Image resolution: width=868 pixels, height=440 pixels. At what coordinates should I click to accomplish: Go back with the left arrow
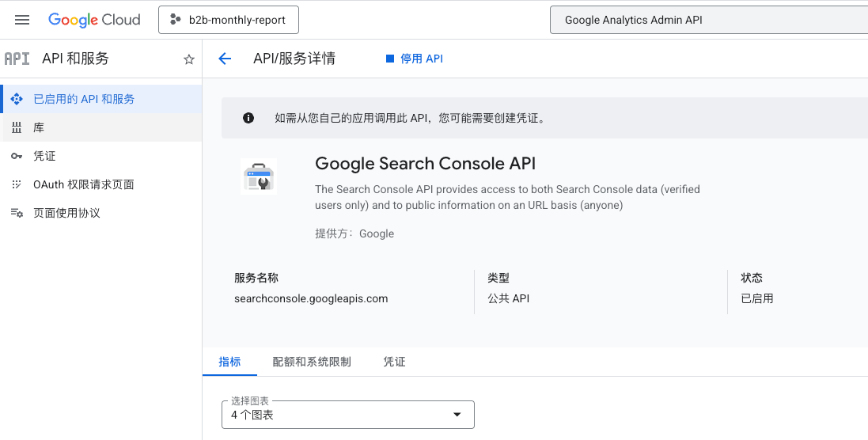225,59
